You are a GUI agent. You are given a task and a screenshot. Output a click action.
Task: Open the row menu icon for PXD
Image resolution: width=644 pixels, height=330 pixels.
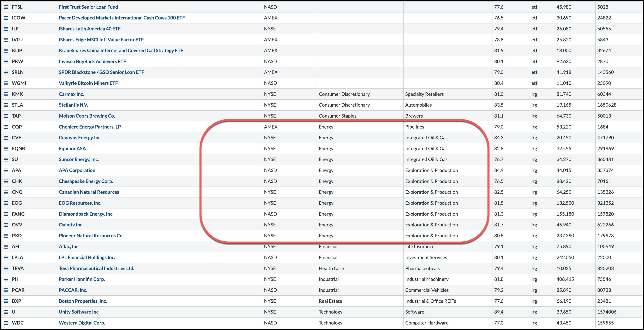tap(5, 236)
